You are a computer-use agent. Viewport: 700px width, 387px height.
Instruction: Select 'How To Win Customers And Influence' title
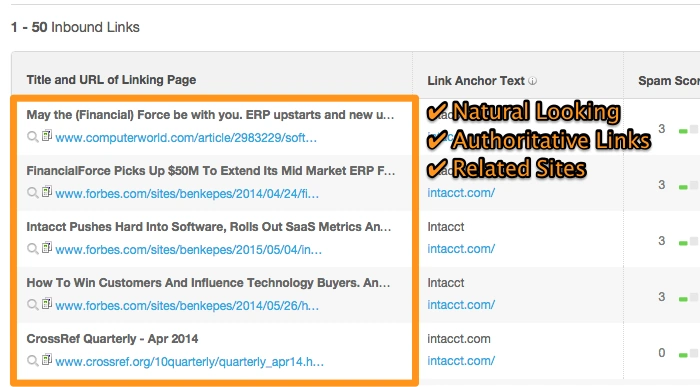(208, 283)
